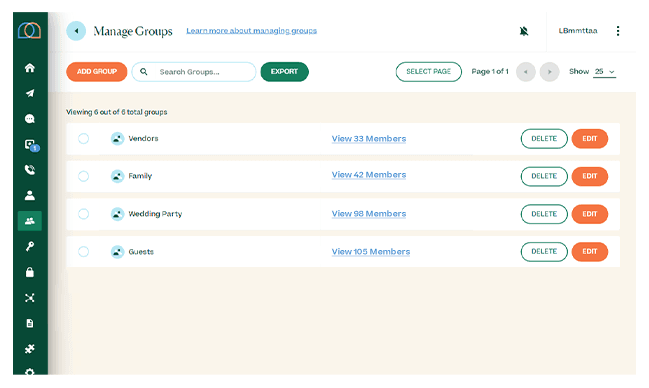The width and height of the screenshot is (649, 388).
Task: Open the puzzle piece plugins icon
Action: click(30, 349)
